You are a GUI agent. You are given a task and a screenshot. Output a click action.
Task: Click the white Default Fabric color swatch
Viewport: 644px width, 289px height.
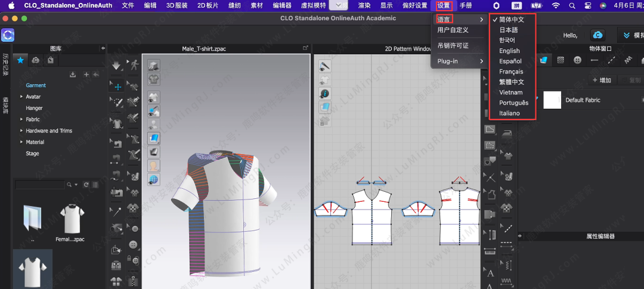click(552, 100)
